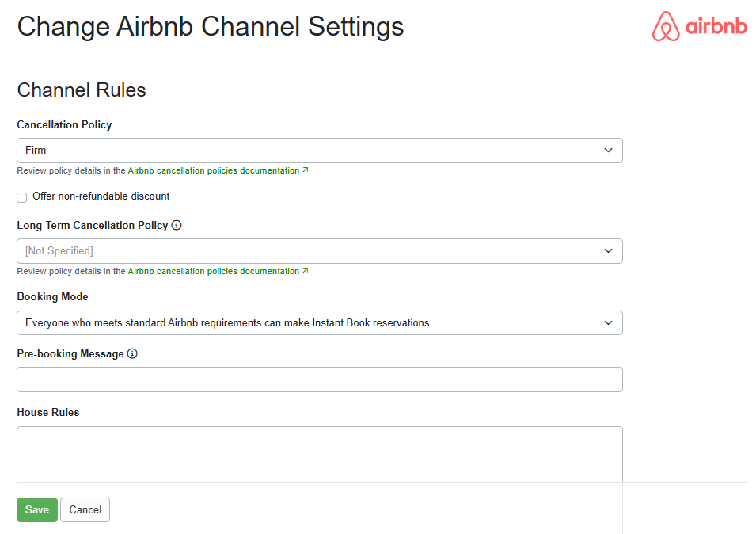Click inside the House Rules text area

point(317,452)
